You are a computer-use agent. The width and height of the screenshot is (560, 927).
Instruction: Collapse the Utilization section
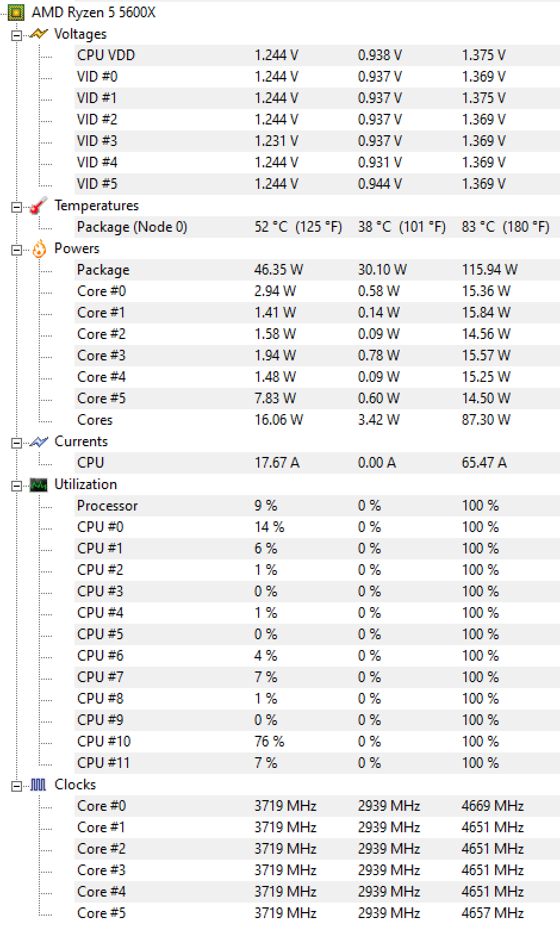17,485
